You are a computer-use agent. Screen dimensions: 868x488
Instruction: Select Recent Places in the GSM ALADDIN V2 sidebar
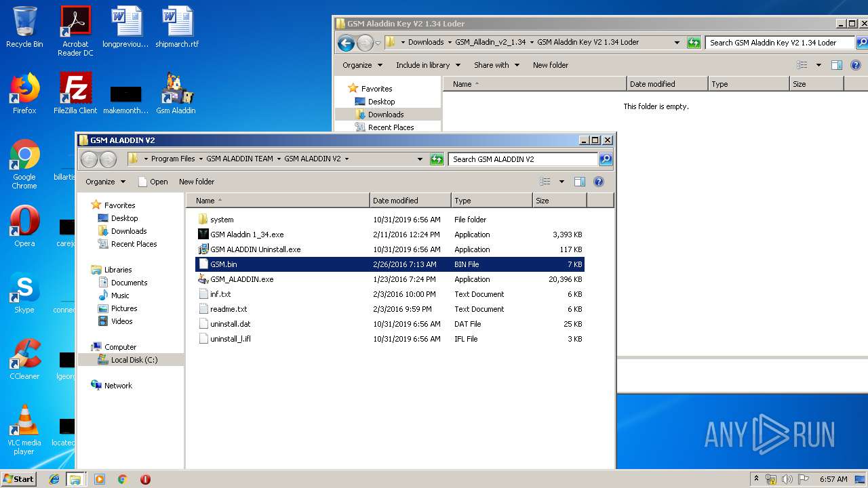(x=134, y=244)
